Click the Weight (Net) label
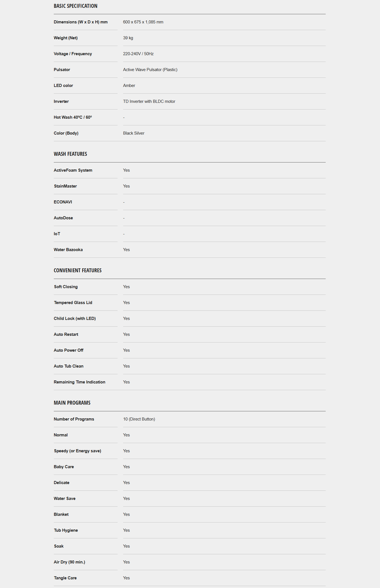 click(x=66, y=38)
